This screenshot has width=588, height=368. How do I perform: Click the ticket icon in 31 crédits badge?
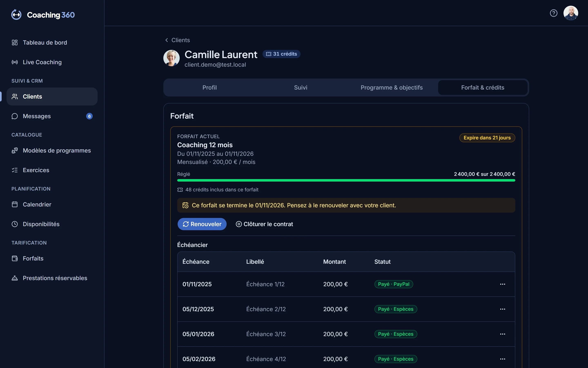[x=268, y=54]
